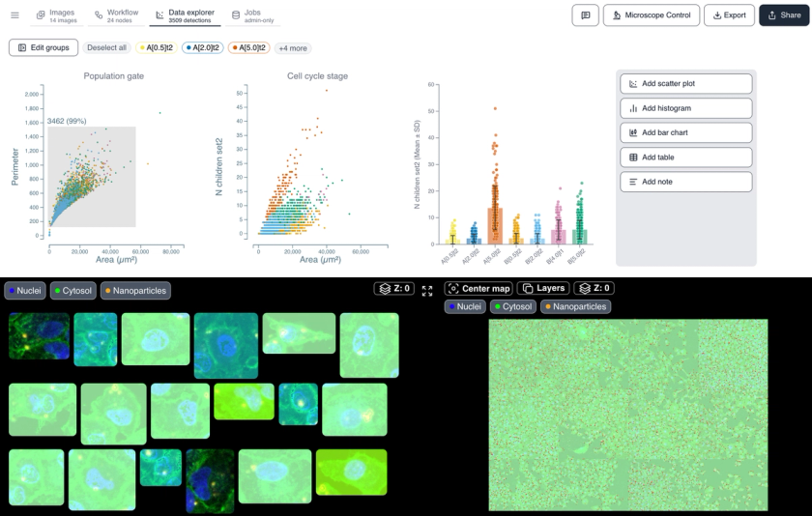The width and height of the screenshot is (812, 516).
Task: Click the note lines icon
Action: pos(633,182)
